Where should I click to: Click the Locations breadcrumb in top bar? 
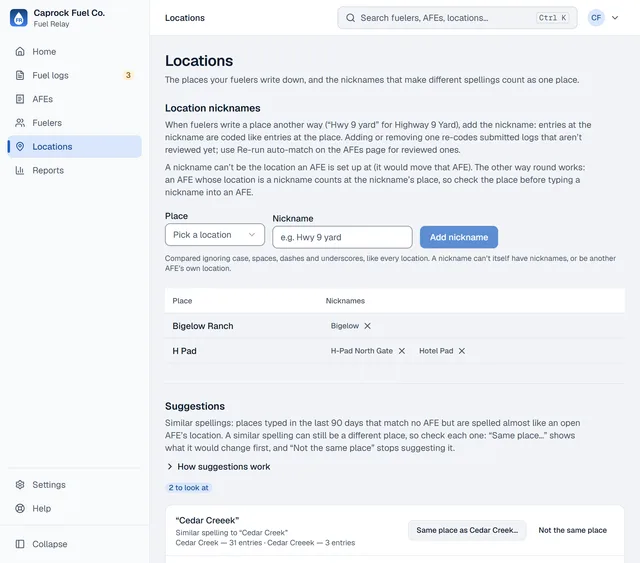(184, 18)
